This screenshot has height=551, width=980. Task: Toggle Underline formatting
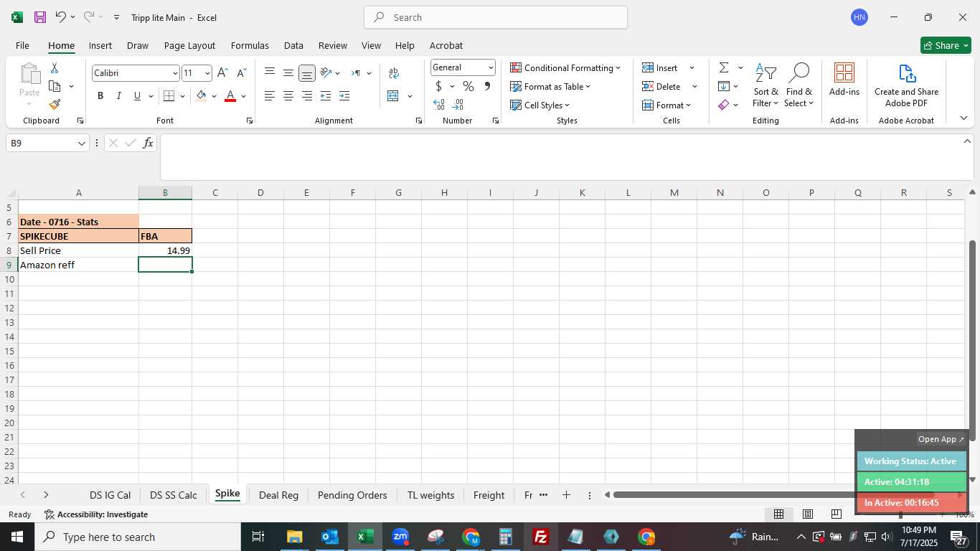(137, 96)
